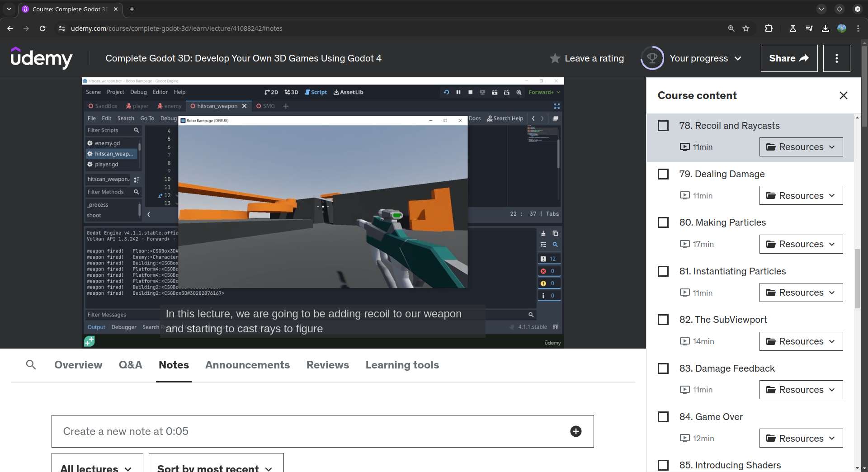
Task: Bookmark this page with star icon
Action: coord(746,28)
